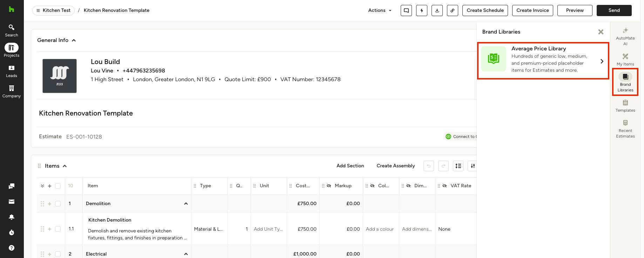This screenshot has height=258, width=644.
Task: Open the timer icon in left sidebar
Action: pos(12,232)
